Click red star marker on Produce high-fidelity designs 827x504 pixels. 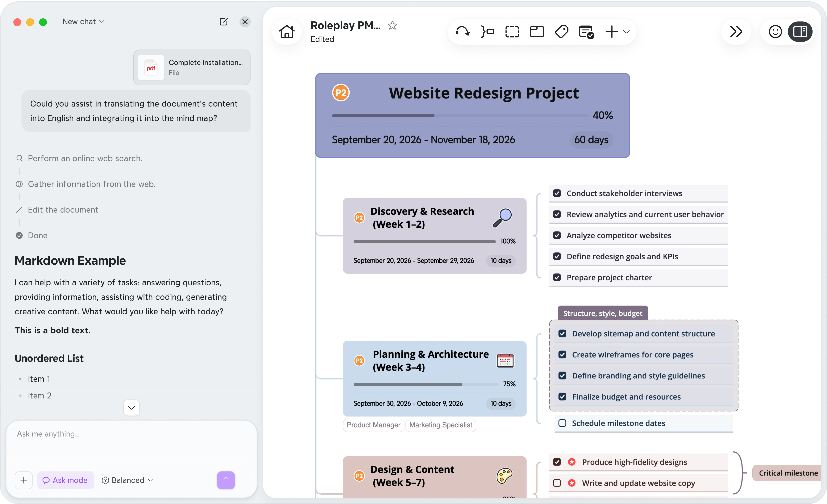click(572, 462)
